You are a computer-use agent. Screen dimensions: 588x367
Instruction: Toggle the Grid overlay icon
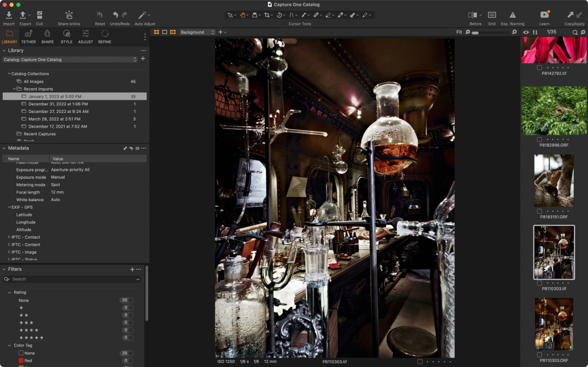pyautogui.click(x=492, y=15)
